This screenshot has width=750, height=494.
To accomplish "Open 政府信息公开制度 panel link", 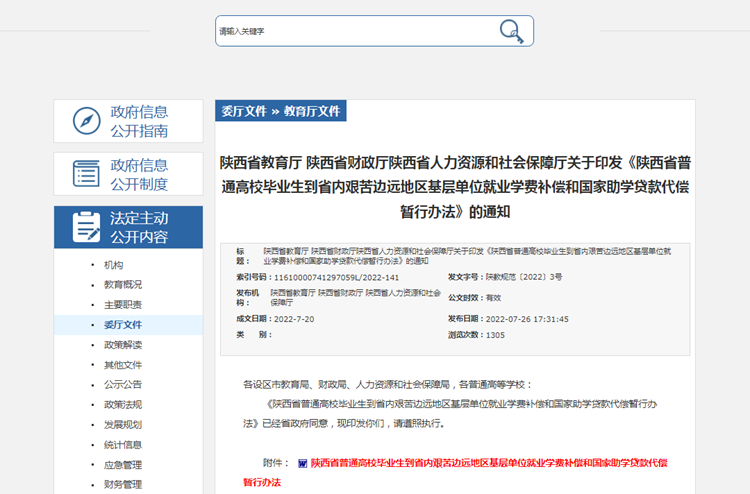I will [x=128, y=174].
